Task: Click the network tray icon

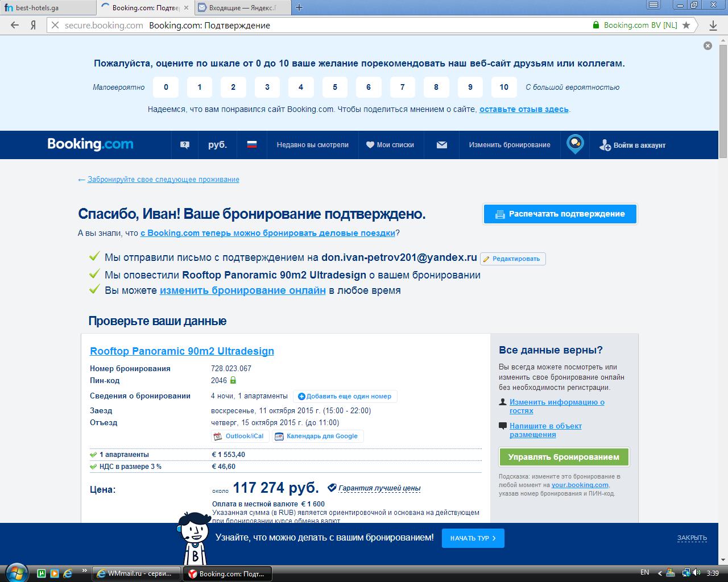Action: point(686,572)
